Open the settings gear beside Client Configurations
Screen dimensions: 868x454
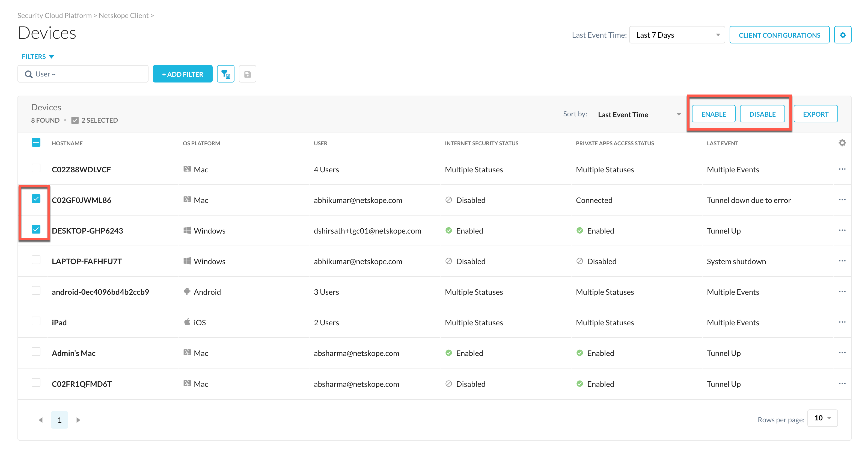click(842, 35)
